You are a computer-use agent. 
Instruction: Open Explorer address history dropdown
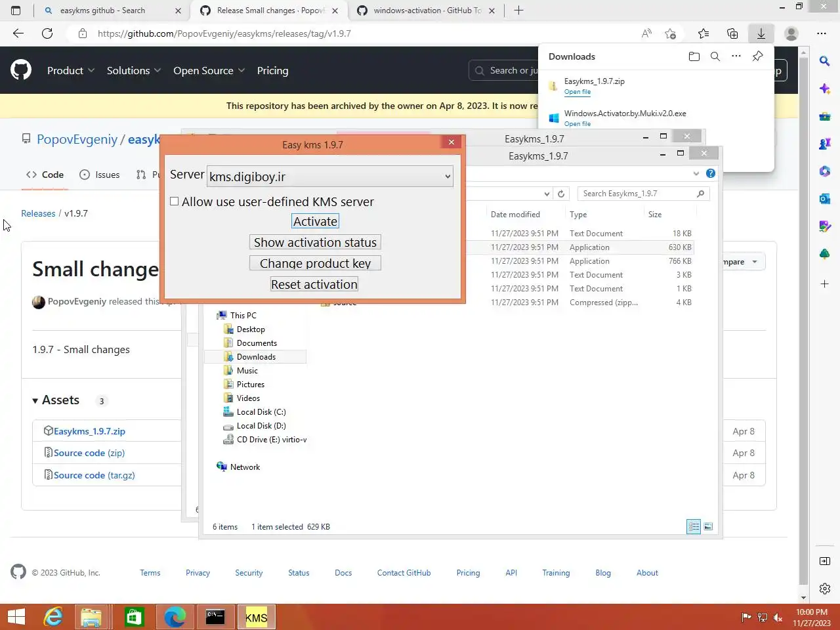tap(547, 194)
